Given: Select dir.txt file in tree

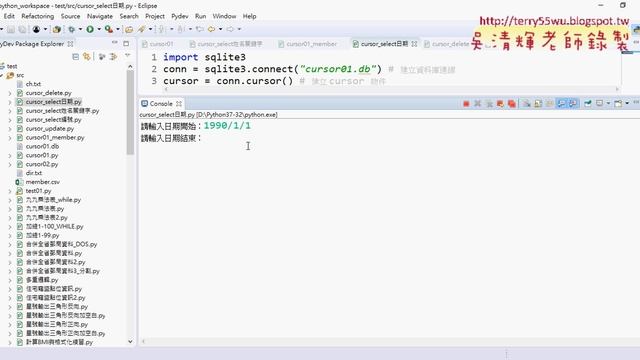Looking at the screenshot, I should point(33,173).
